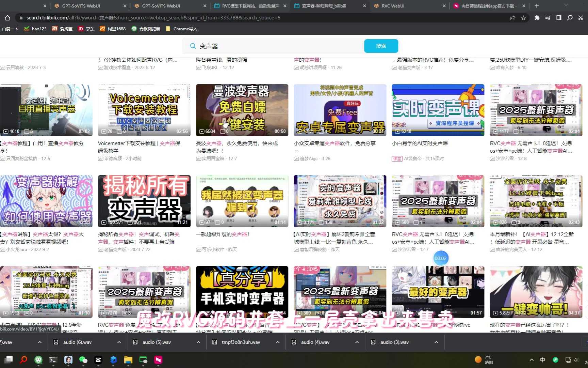Bookmark page with the star icon
Image resolution: width=588 pixels, height=368 pixels.
click(523, 18)
